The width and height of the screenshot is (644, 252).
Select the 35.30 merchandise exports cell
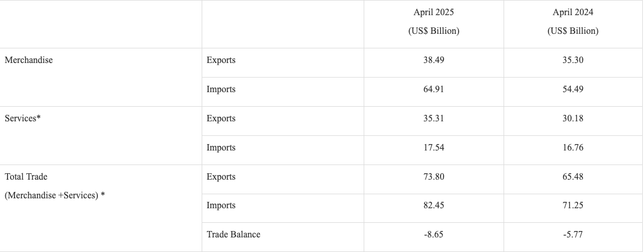point(573,60)
